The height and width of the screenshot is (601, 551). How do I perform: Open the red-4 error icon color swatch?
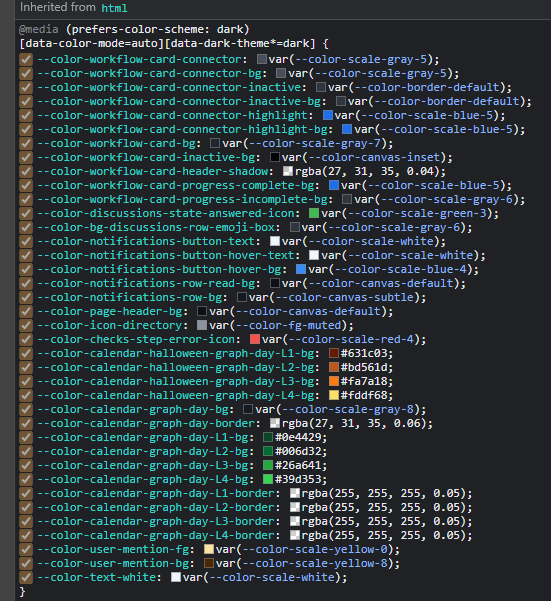(x=255, y=339)
